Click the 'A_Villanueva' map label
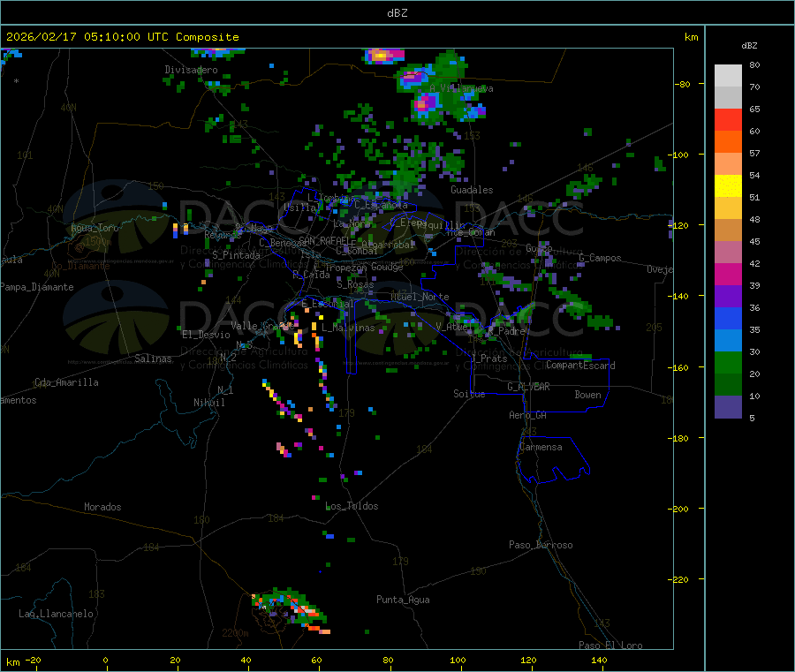795x672 pixels. (x=461, y=88)
